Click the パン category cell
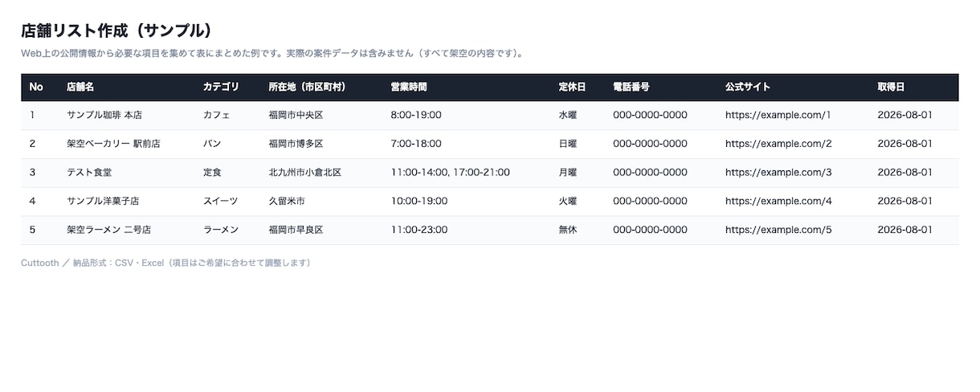This screenshot has height=392, width=980. pyautogui.click(x=212, y=144)
